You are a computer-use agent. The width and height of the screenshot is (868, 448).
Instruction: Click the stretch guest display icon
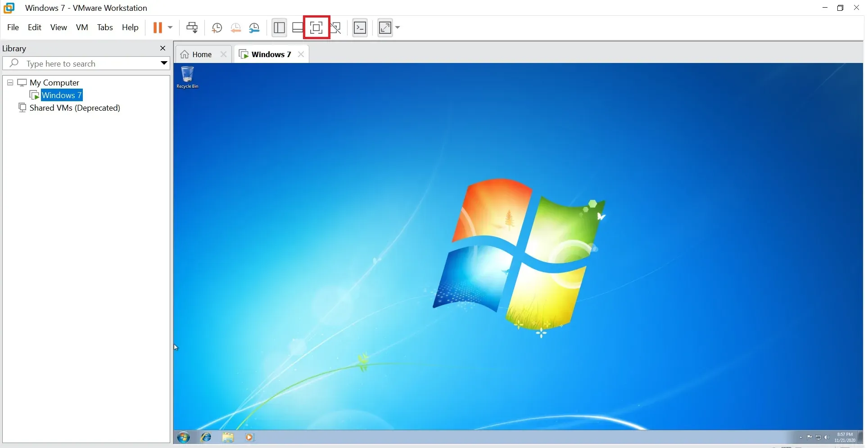[385, 28]
